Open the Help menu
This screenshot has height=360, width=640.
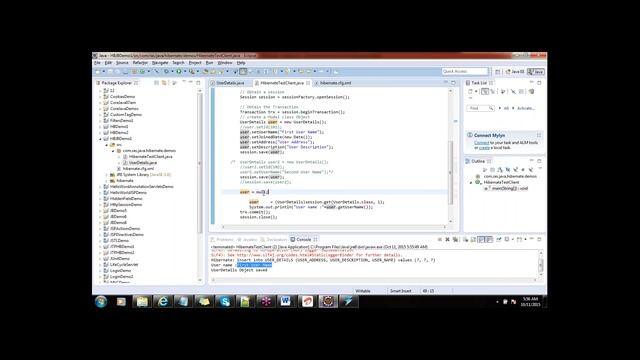click(241, 63)
